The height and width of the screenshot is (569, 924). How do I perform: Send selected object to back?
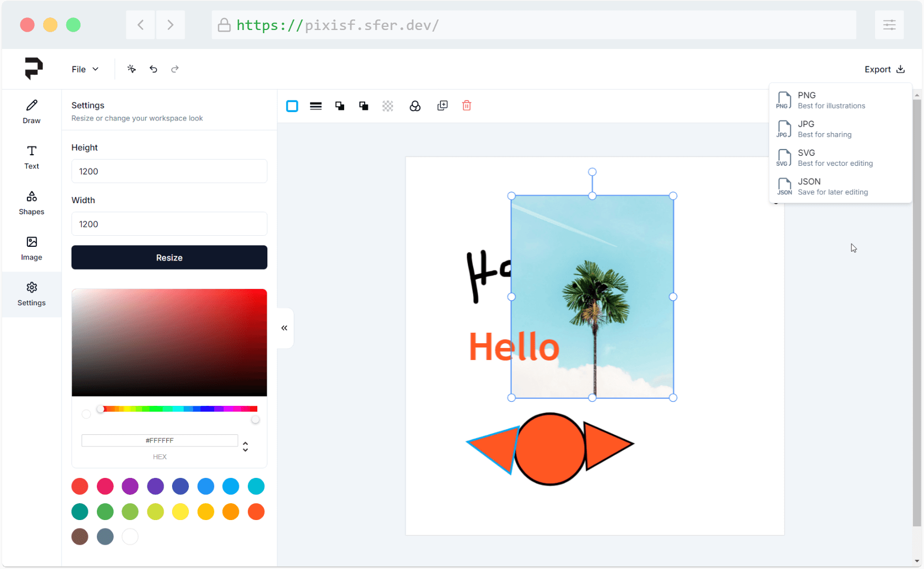tap(364, 106)
